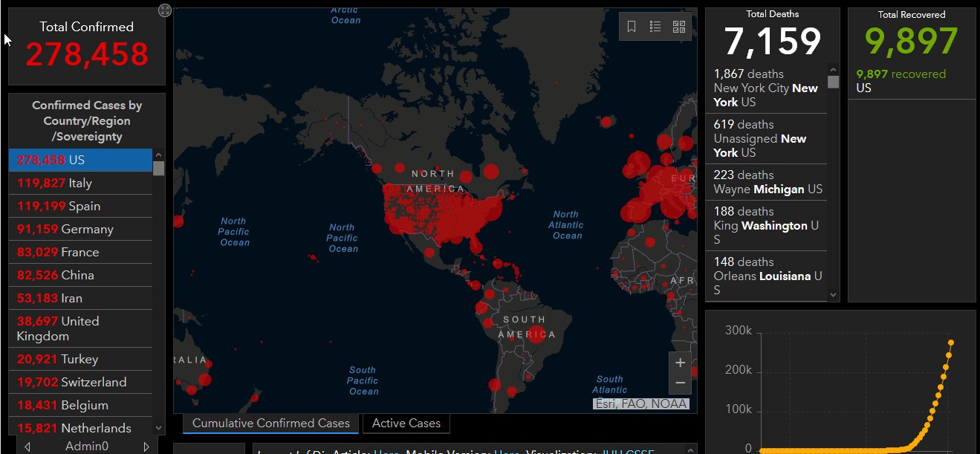Click the Admin0 level label
980x454 pixels.
87,447
